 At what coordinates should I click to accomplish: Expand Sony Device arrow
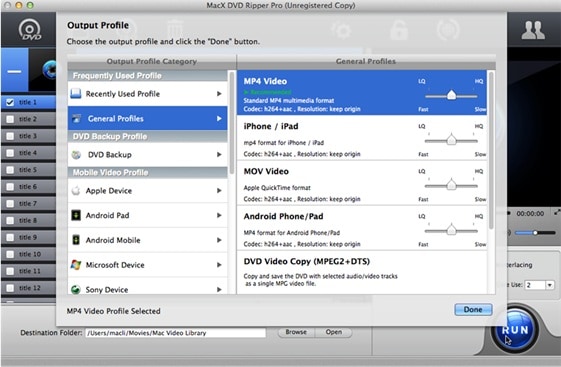[219, 289]
